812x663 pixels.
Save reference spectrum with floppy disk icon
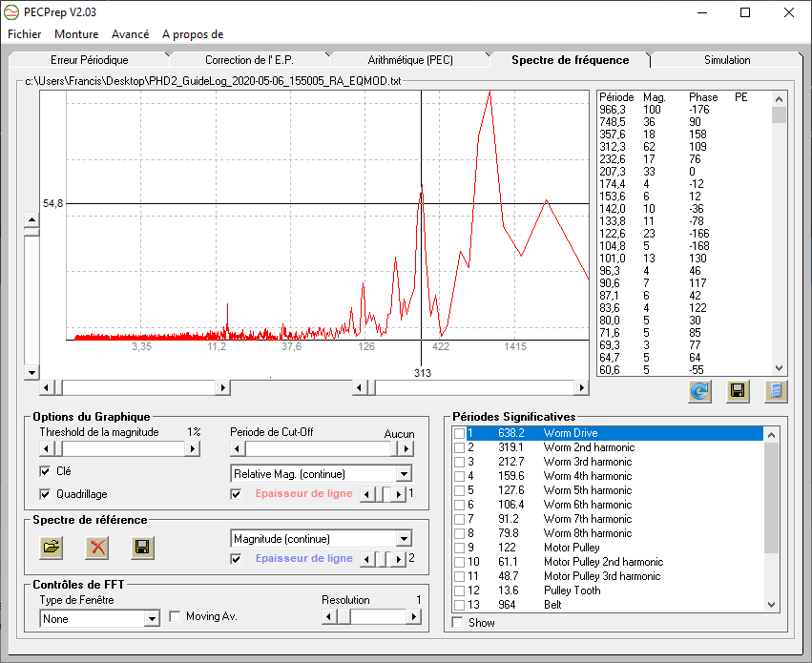[142, 547]
